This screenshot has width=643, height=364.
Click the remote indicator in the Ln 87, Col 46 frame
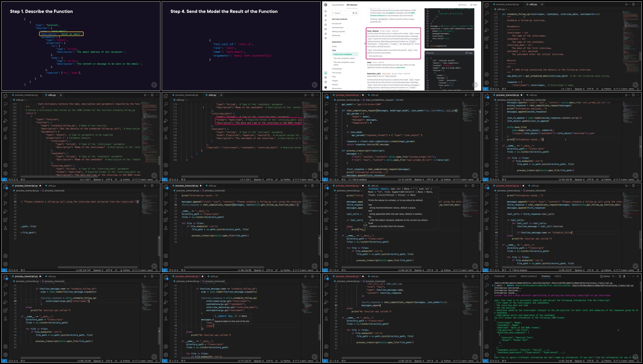click(x=485, y=361)
